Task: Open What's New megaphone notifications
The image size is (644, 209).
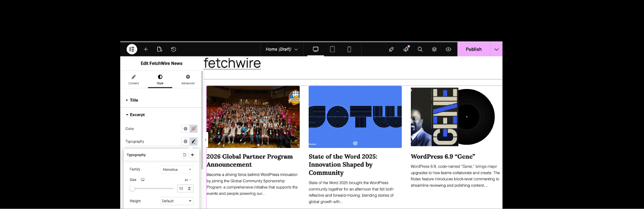Action: tap(406, 49)
